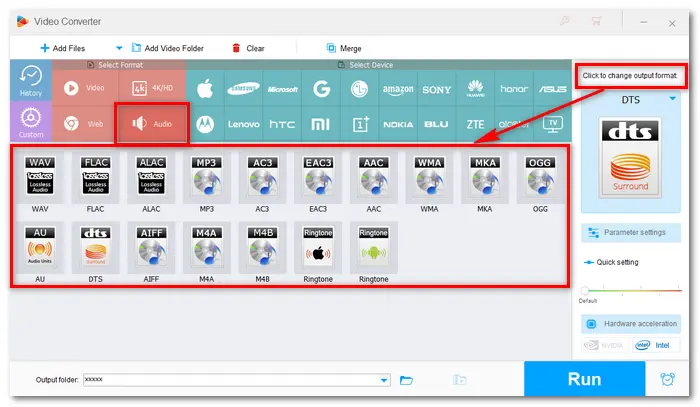Expand the output folder path dropdown
Viewport: 700px width, 407px height.
384,380
